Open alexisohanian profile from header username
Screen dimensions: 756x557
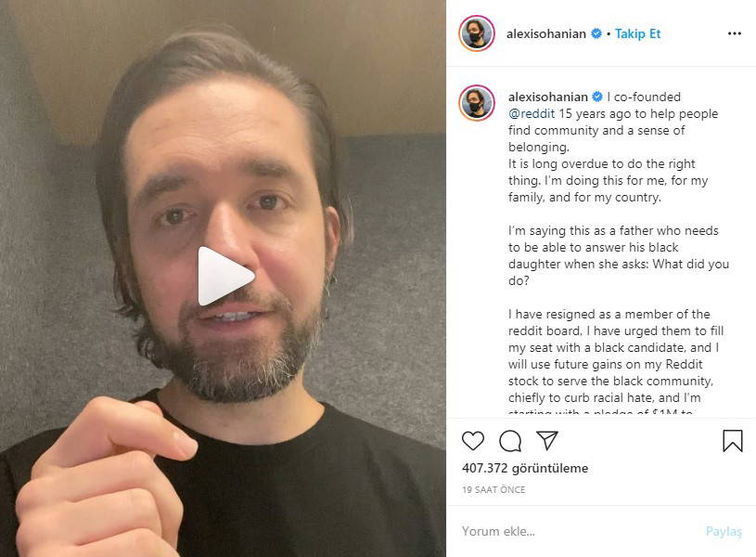(545, 33)
